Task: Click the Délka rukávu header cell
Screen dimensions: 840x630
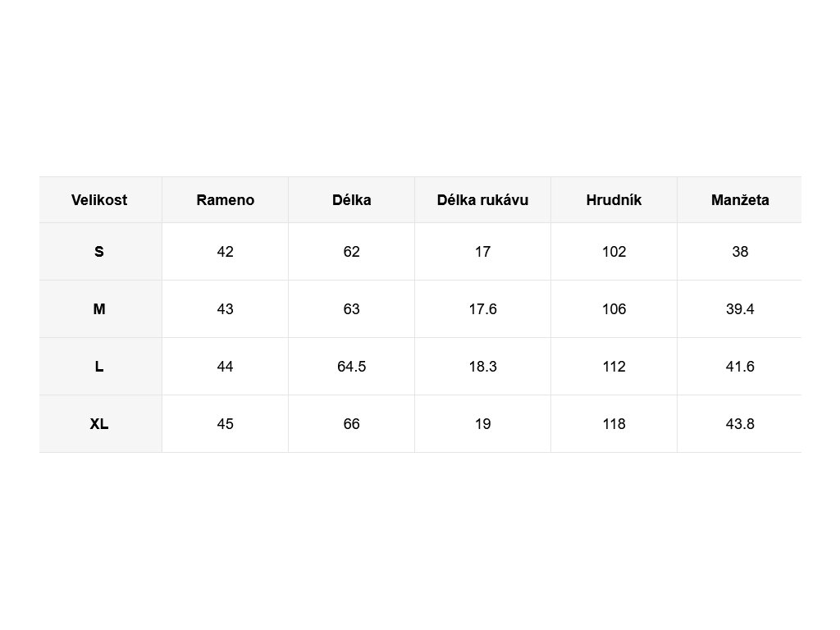Action: click(x=482, y=200)
